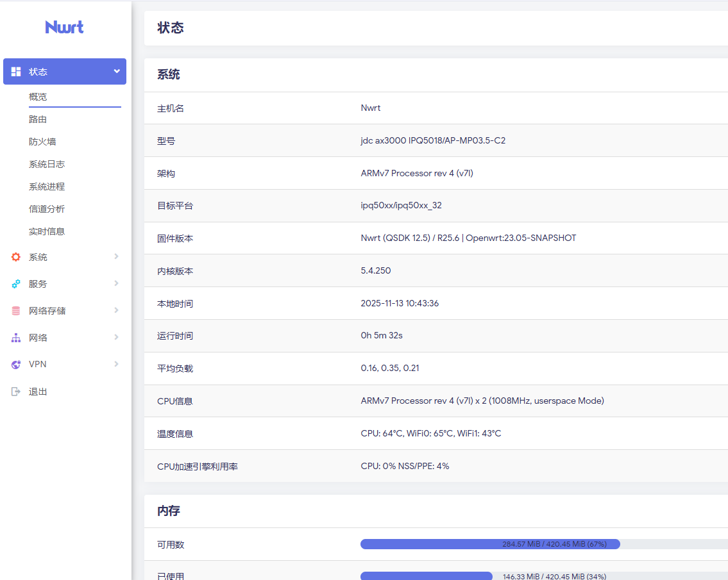Expand the 网络存储 submenu arrow
The width and height of the screenshot is (728, 580).
tap(116, 310)
